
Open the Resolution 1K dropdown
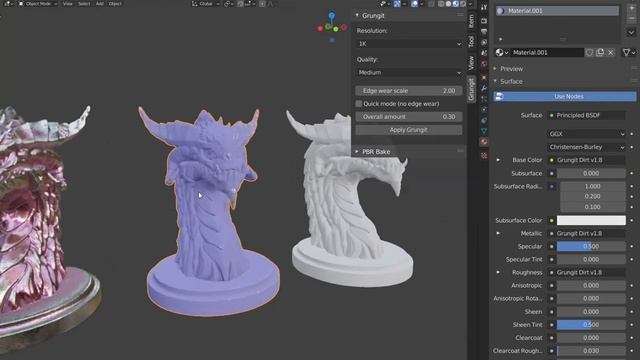(409, 44)
